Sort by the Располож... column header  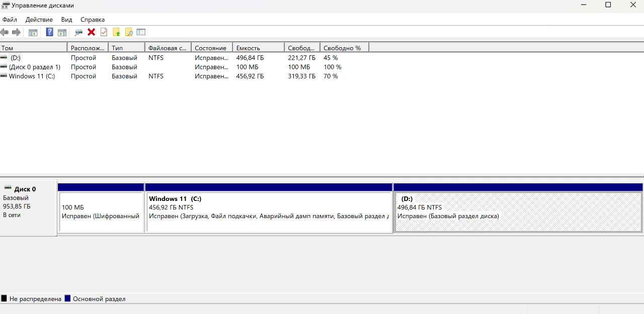[88, 48]
